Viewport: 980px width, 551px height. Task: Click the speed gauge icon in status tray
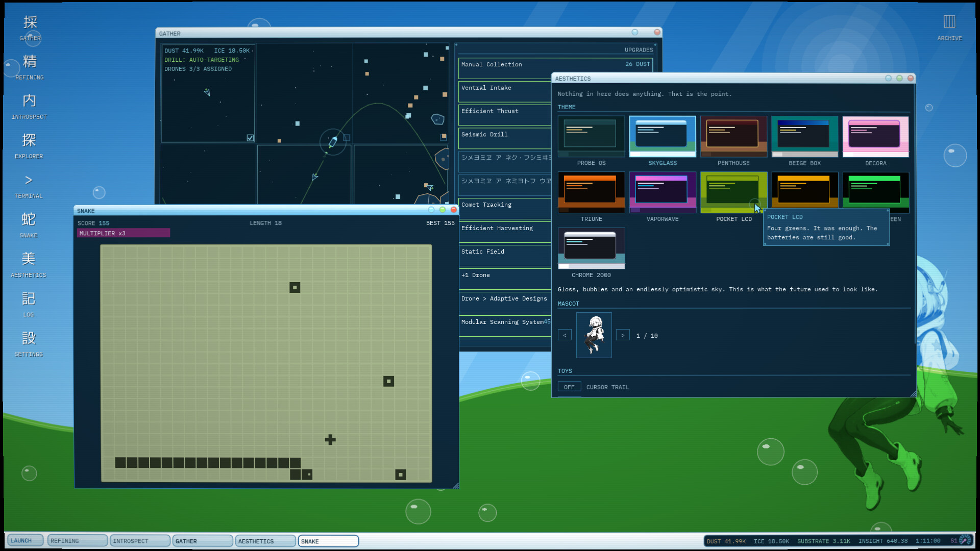tap(965, 540)
